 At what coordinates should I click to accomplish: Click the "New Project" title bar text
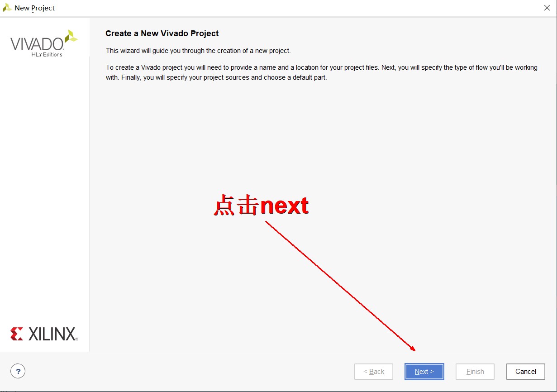pyautogui.click(x=35, y=8)
